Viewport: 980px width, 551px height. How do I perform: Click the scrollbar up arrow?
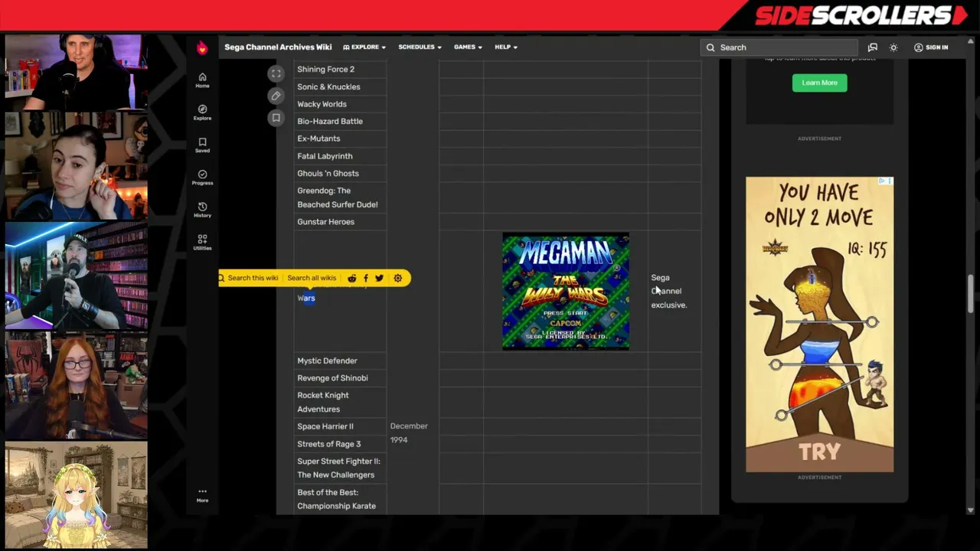coord(971,40)
